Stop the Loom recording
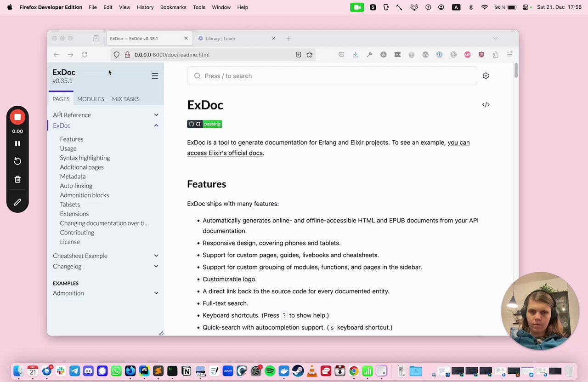The height and width of the screenshot is (382, 588). [x=17, y=117]
